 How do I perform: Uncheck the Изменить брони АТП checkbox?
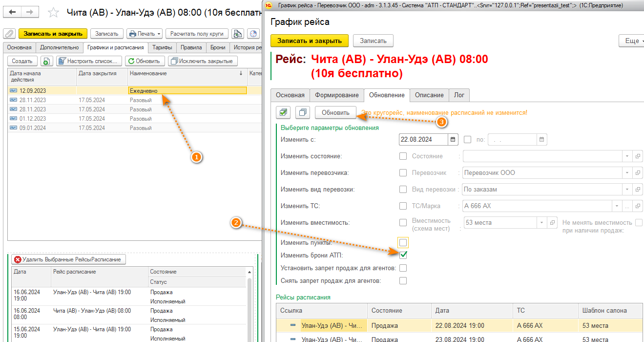(x=403, y=255)
